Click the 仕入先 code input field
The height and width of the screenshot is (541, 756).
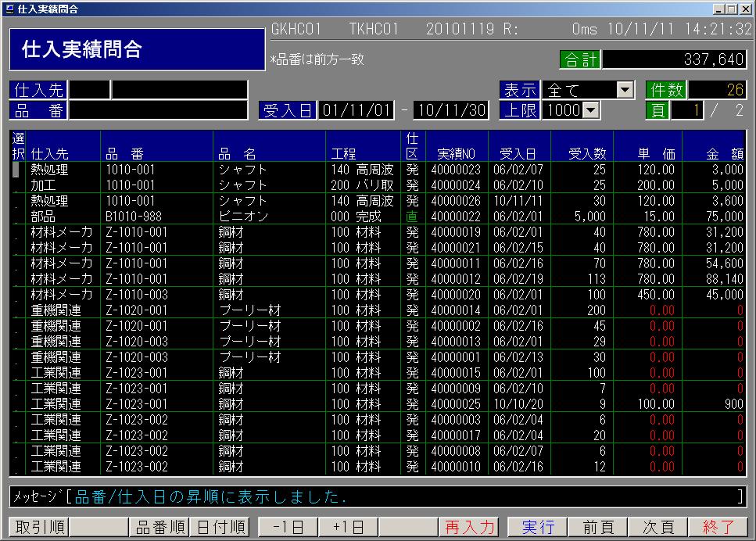point(90,90)
